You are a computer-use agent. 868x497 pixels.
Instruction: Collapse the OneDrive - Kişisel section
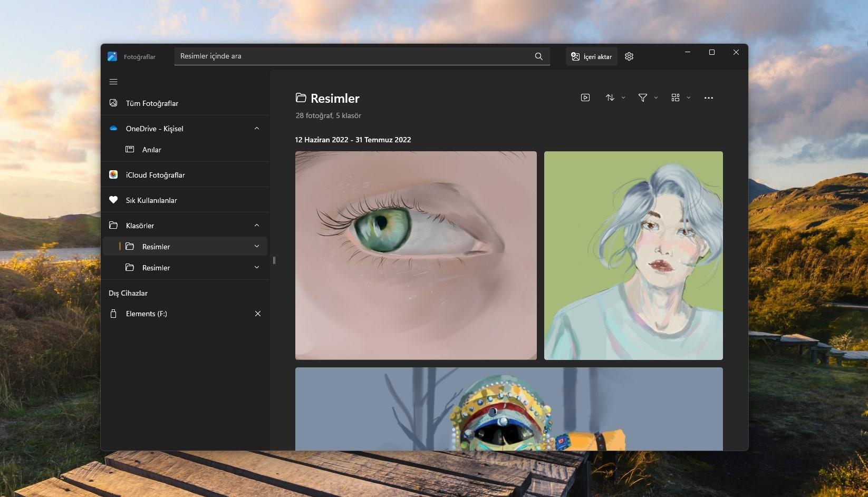click(257, 128)
